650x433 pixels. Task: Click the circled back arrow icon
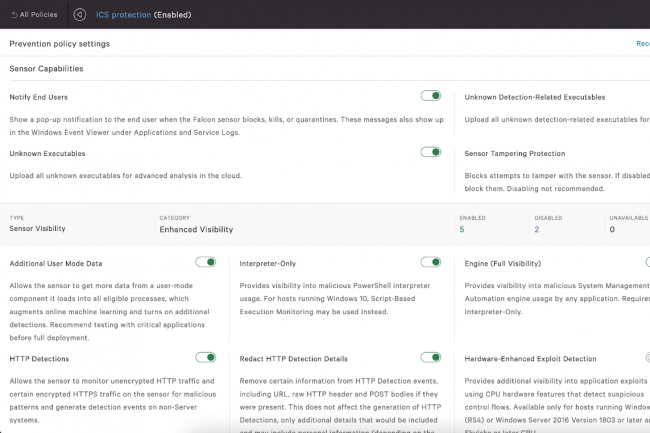click(80, 15)
